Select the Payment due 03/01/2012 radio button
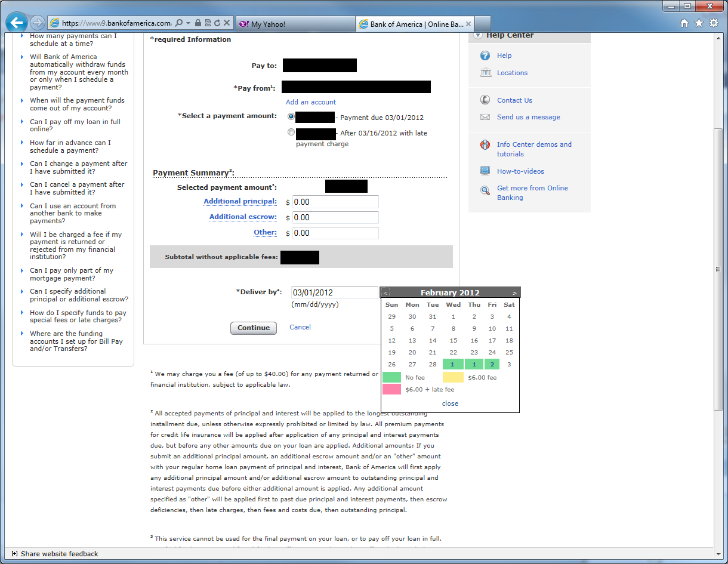Viewport: 728px width, 564px height. (291, 117)
